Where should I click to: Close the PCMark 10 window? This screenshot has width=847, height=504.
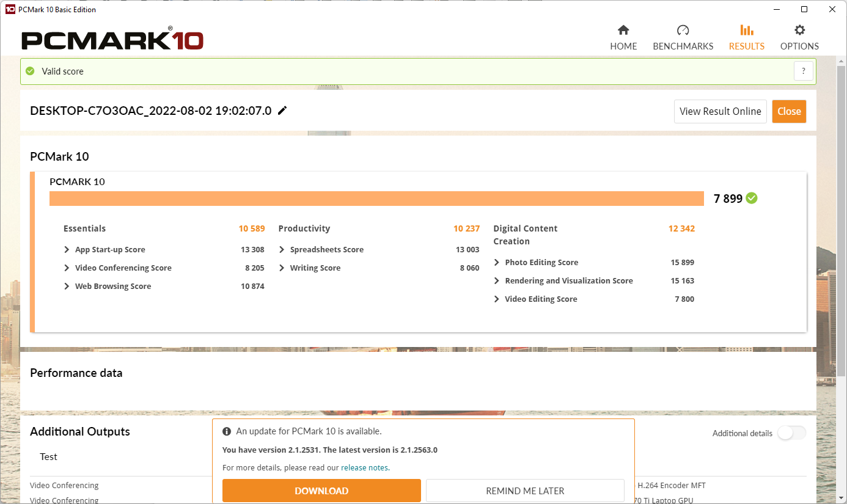(x=832, y=9)
